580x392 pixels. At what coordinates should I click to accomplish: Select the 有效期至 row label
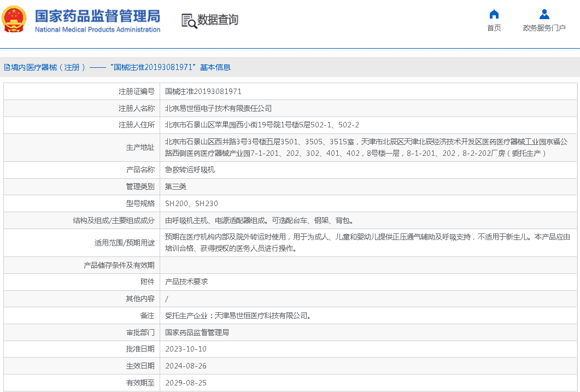[140, 383]
